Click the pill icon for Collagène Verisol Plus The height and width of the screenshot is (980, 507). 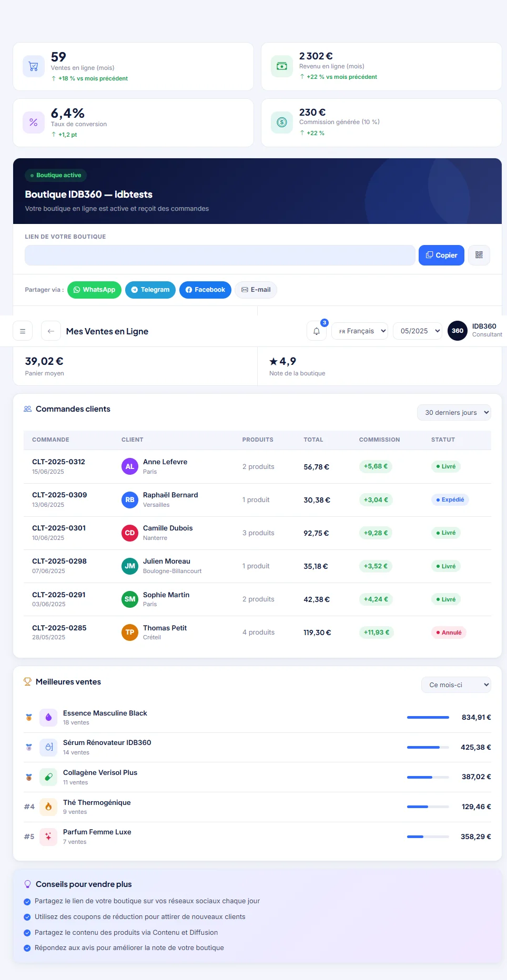click(x=48, y=777)
